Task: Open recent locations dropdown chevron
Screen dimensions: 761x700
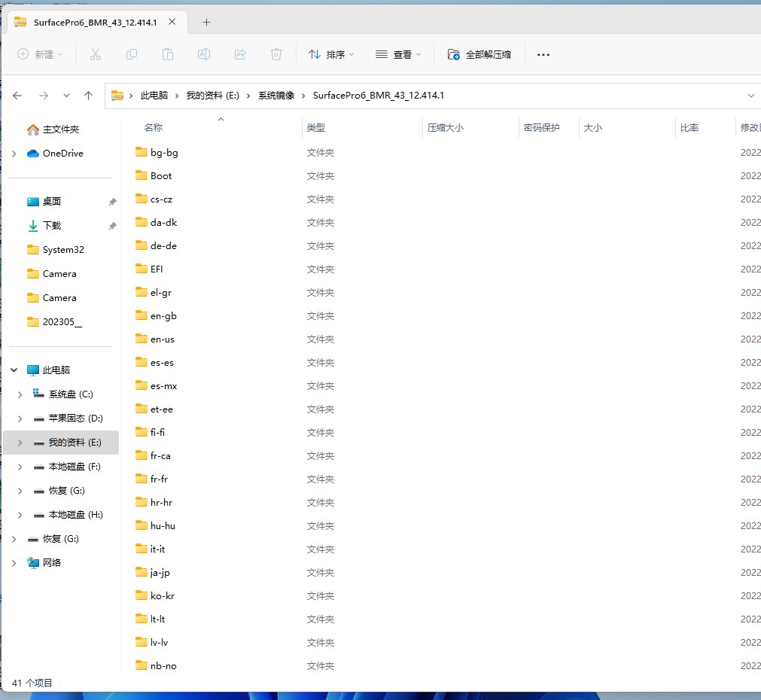Action: pyautogui.click(x=66, y=96)
